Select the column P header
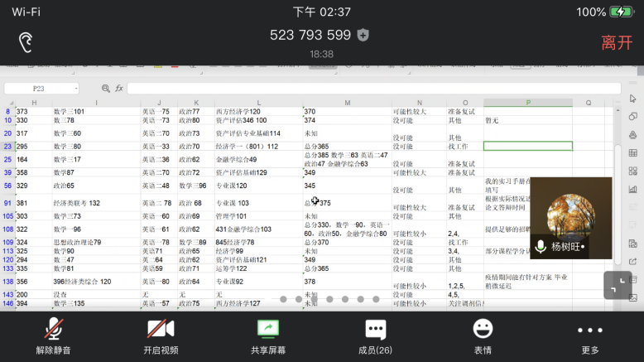 pyautogui.click(x=527, y=103)
